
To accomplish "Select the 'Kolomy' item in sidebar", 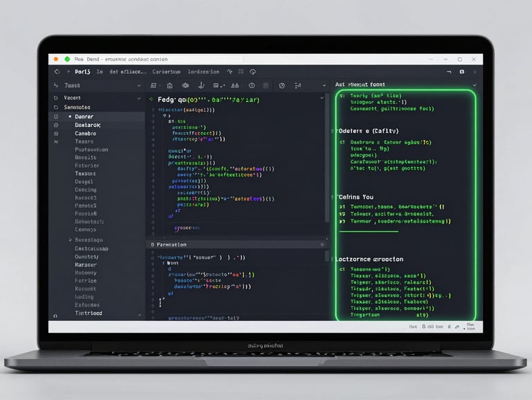I will coord(85,272).
